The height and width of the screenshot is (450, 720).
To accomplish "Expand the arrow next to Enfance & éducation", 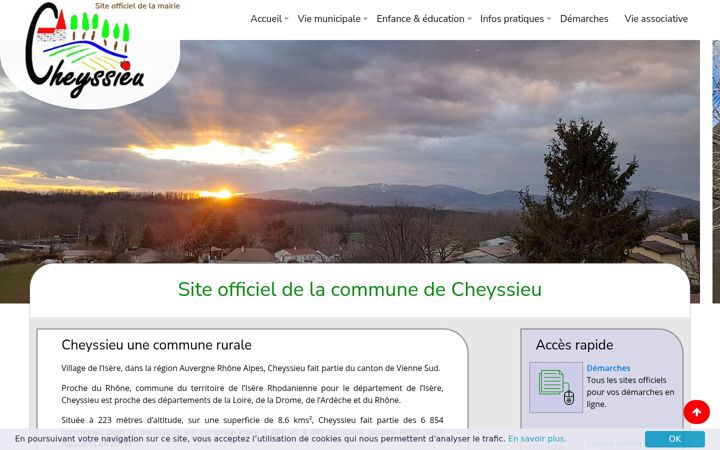I will tap(469, 19).
